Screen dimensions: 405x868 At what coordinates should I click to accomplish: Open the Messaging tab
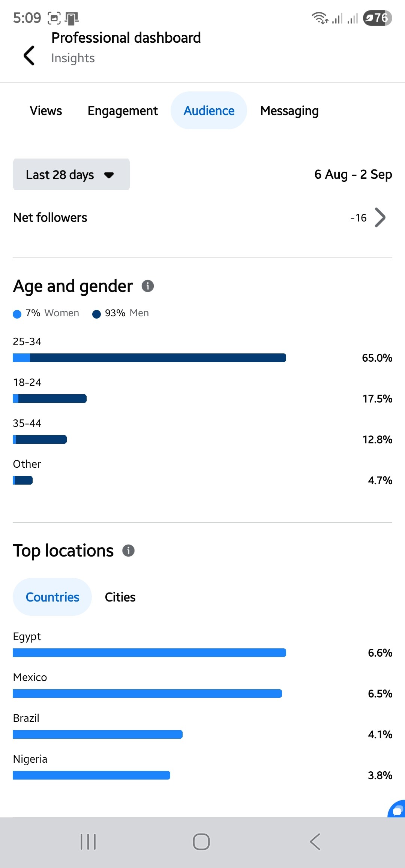pos(289,111)
